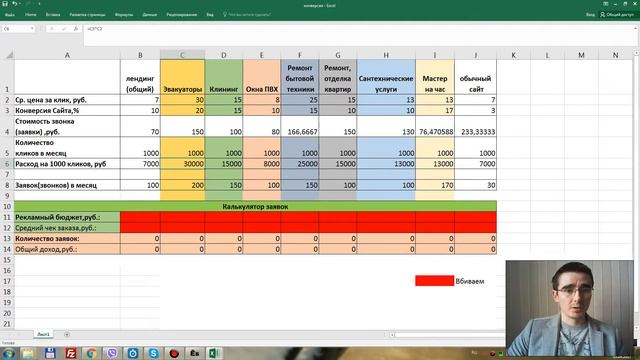This screenshot has width=640, height=360.
Task: Click cell with value 30000
Action: [182, 164]
